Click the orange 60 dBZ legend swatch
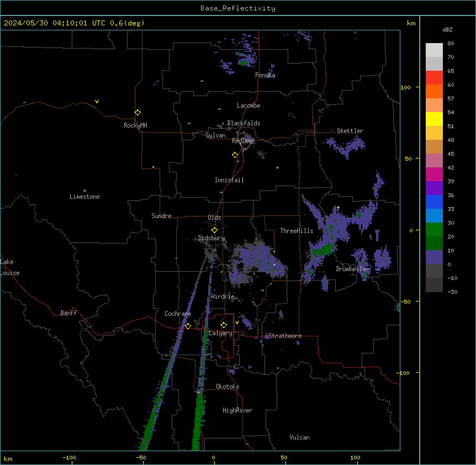This screenshot has width=476, height=465. tap(434, 91)
